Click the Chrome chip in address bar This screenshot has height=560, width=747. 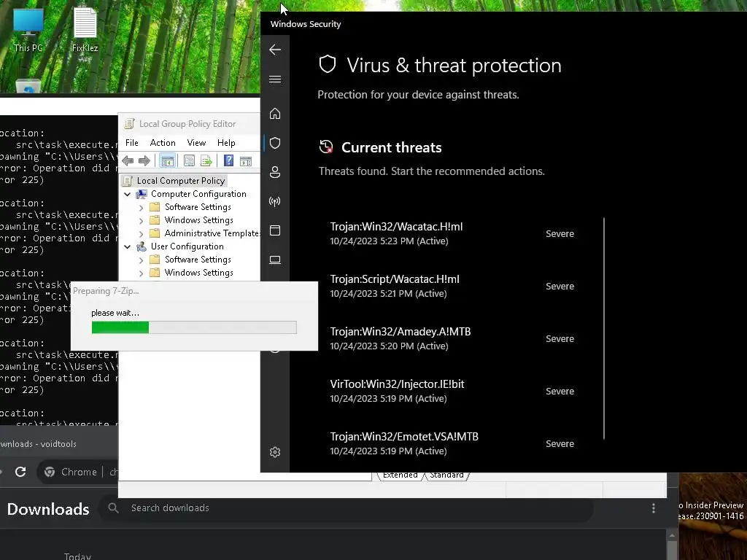[71, 472]
